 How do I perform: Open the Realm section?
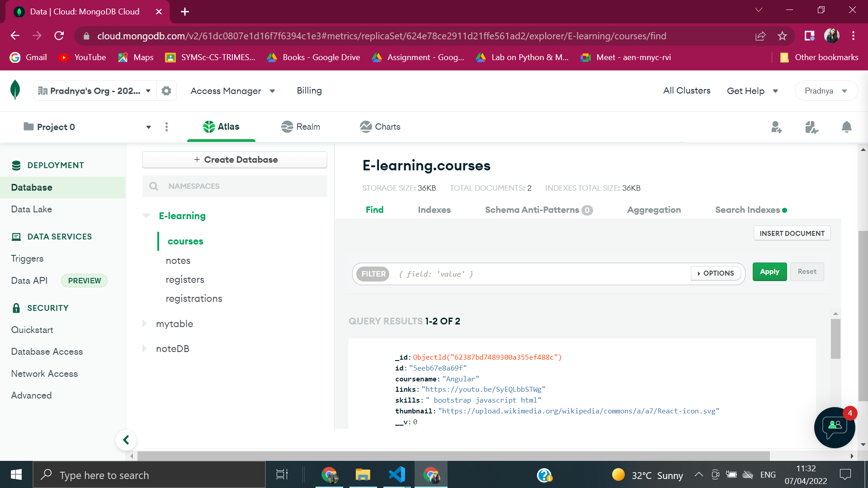(x=300, y=127)
